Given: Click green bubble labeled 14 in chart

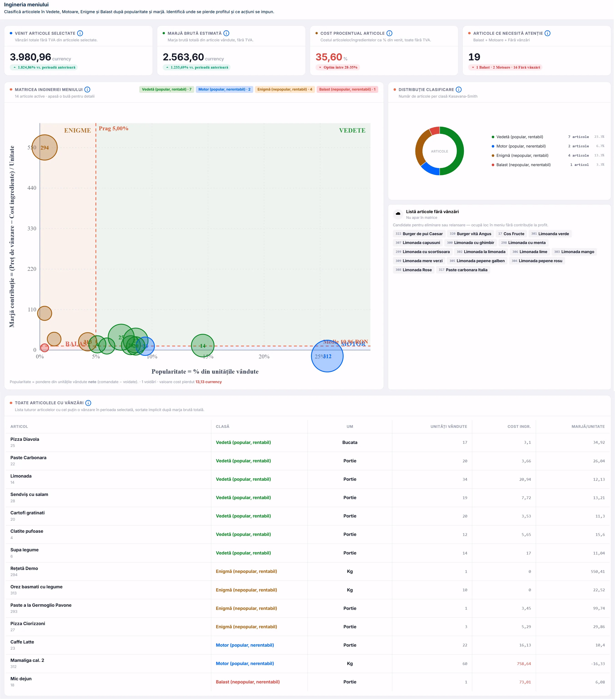Looking at the screenshot, I should 203,346.
